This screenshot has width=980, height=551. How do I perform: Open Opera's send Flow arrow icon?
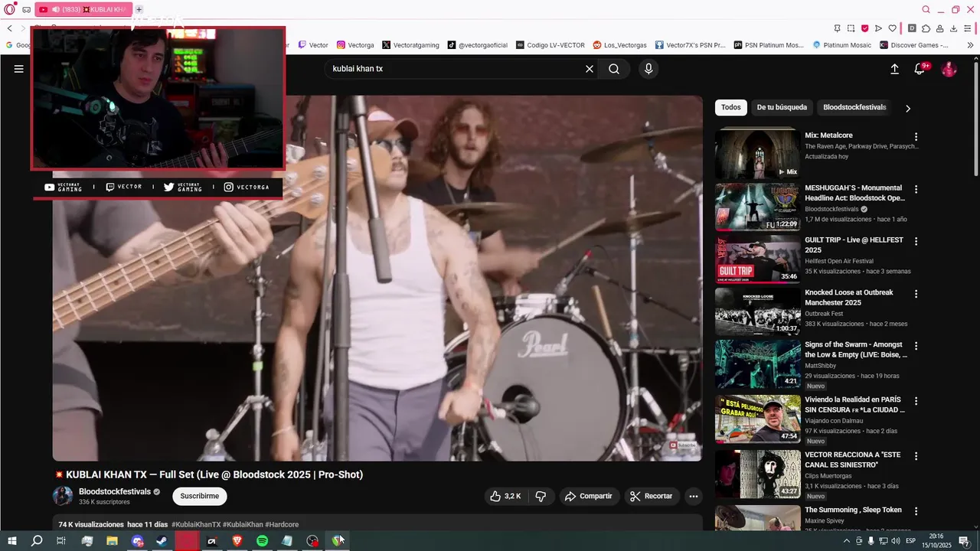click(x=878, y=28)
